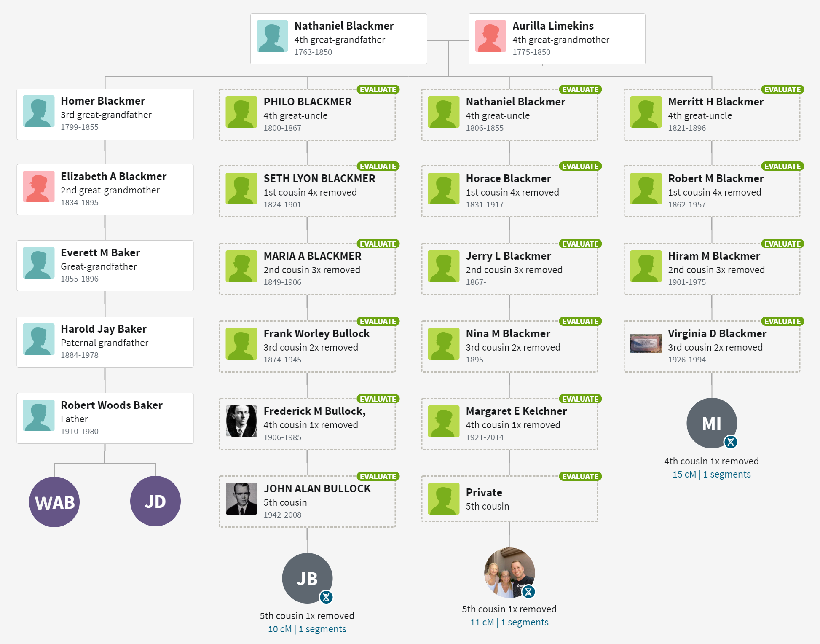Click EVALUATE badge on PHILO BLACKMER

(378, 89)
